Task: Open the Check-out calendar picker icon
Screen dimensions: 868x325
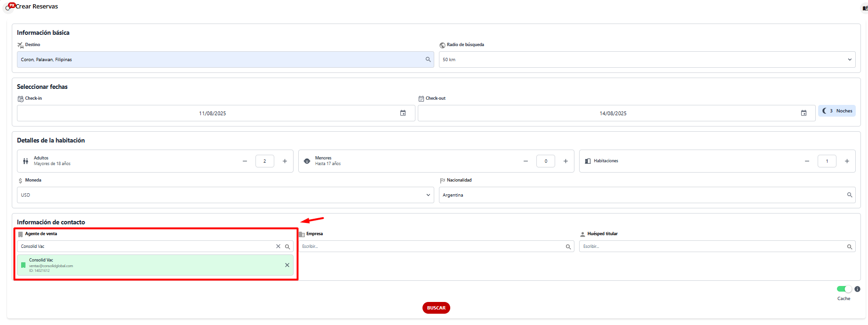Action: pos(804,113)
